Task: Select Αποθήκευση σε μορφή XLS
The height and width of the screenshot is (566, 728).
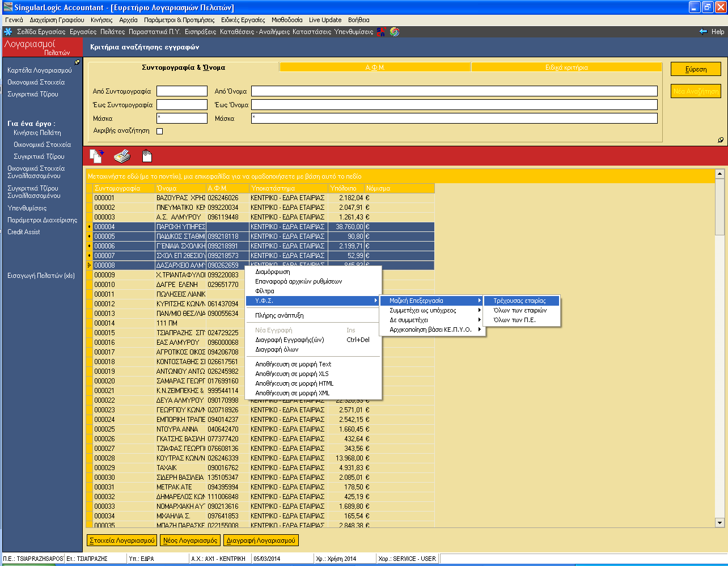Action: tap(314, 374)
